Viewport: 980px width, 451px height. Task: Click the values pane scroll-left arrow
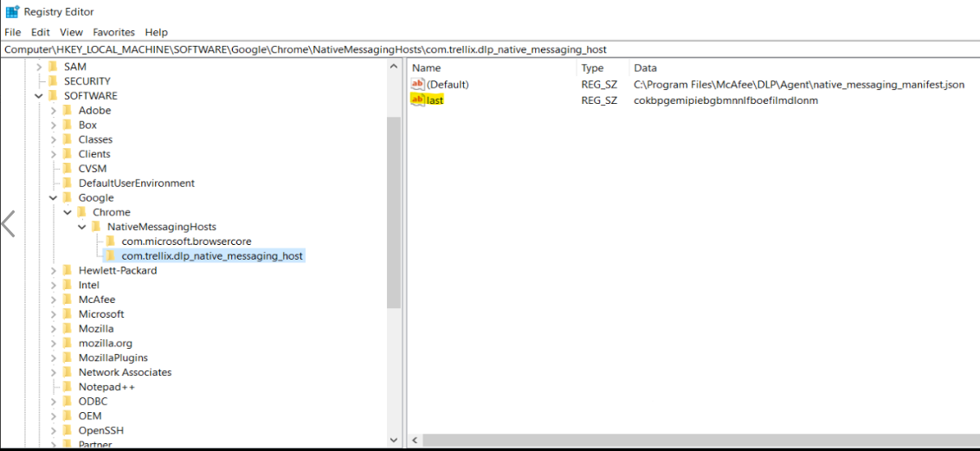pyautogui.click(x=415, y=441)
